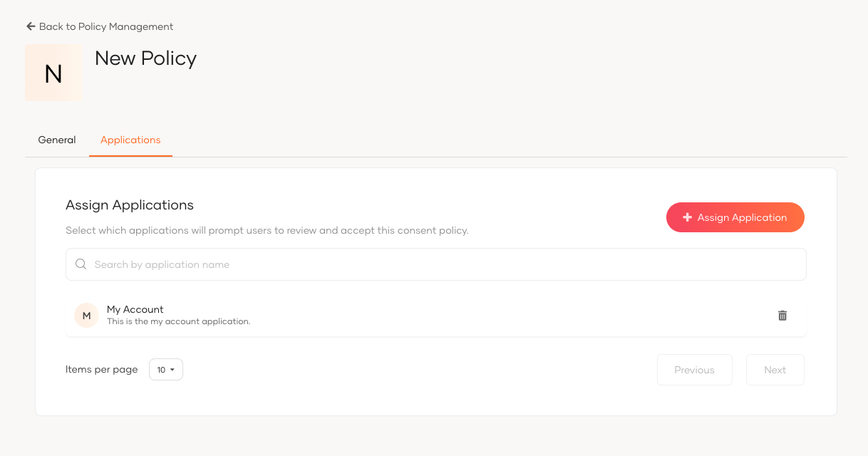Screen dimensions: 868x456
Task: Switch to the General tab
Action: pyautogui.click(x=57, y=140)
